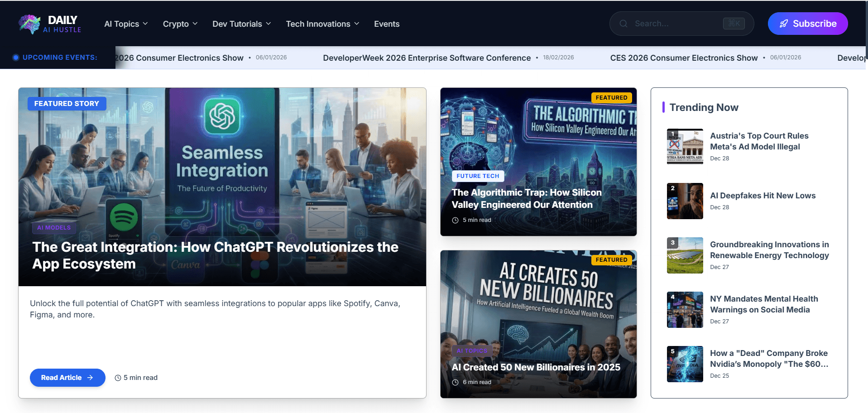Screen dimensions: 868x413
Task: Select the Events menu item
Action: [x=386, y=24]
